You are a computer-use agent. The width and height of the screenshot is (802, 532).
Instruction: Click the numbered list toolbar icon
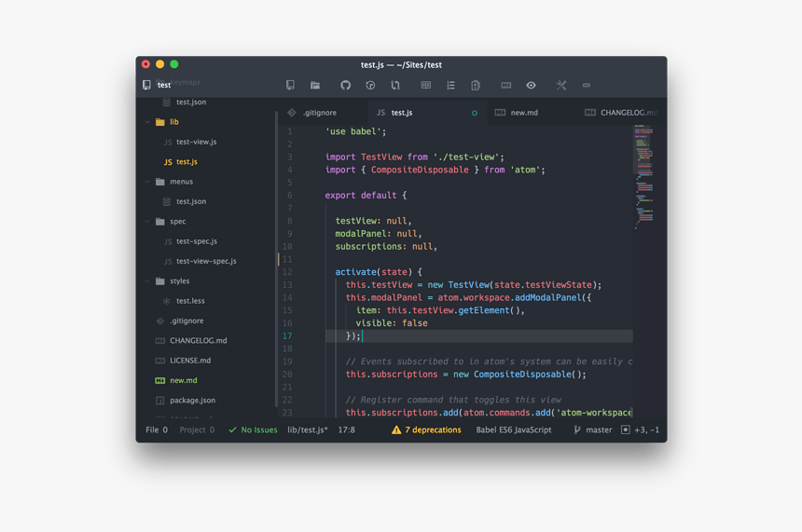click(450, 86)
